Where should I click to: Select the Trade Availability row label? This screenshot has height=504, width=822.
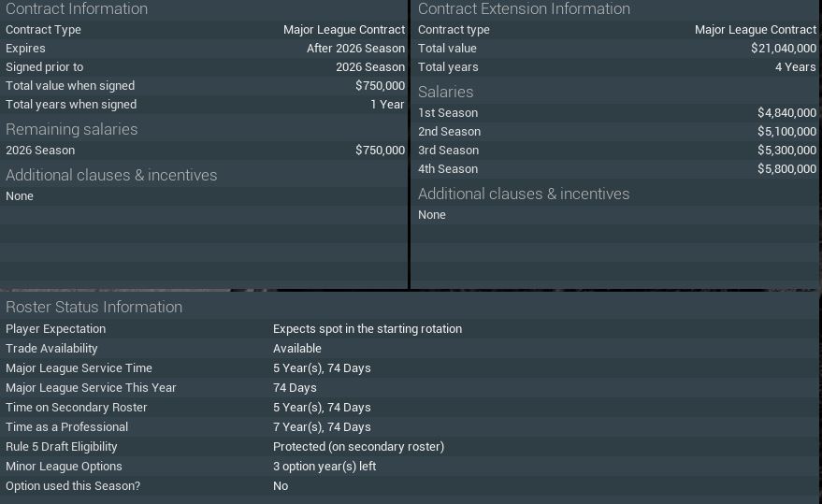click(51, 349)
